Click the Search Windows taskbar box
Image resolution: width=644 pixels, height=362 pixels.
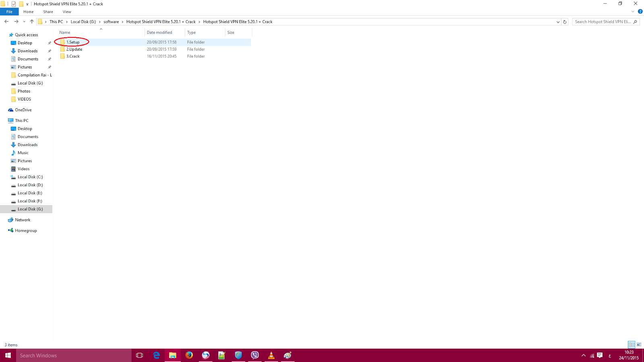coord(74,356)
